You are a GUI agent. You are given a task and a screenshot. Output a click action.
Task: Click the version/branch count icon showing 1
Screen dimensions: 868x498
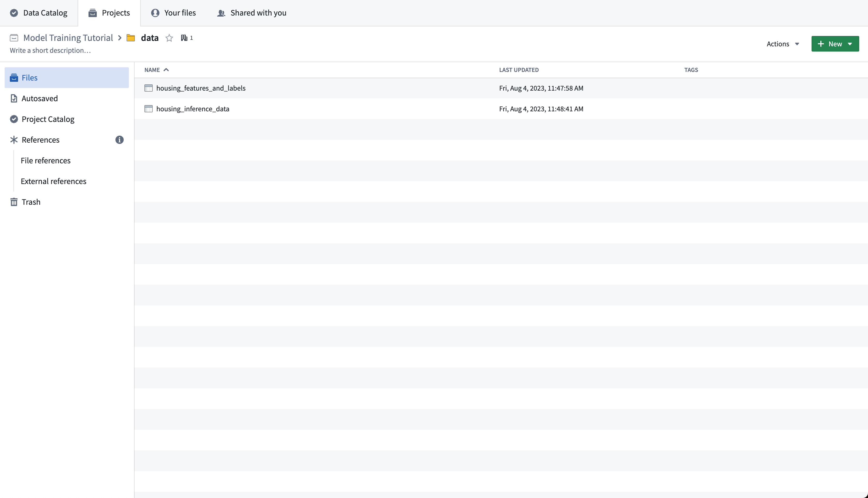(187, 38)
